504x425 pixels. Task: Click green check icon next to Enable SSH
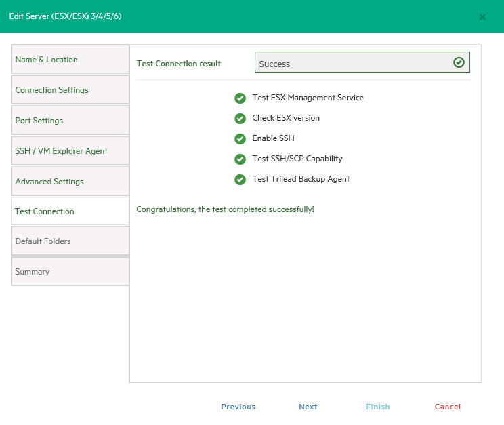[240, 138]
